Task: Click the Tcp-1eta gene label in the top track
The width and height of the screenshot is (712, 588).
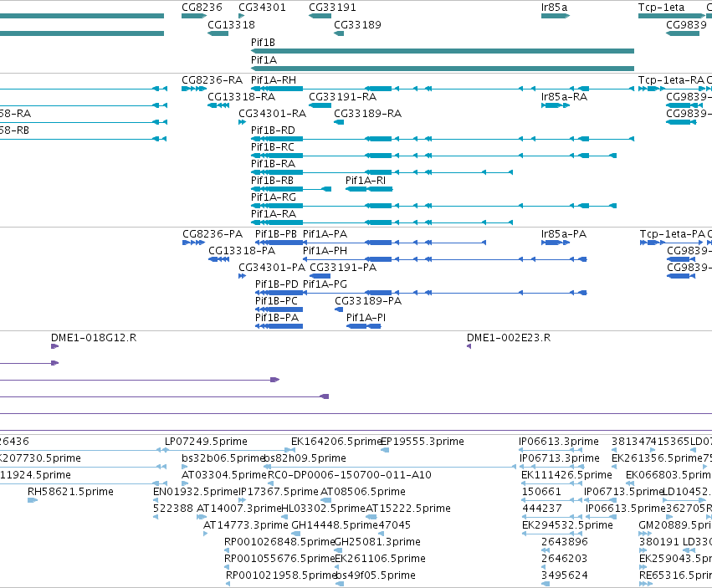Action: tap(661, 8)
